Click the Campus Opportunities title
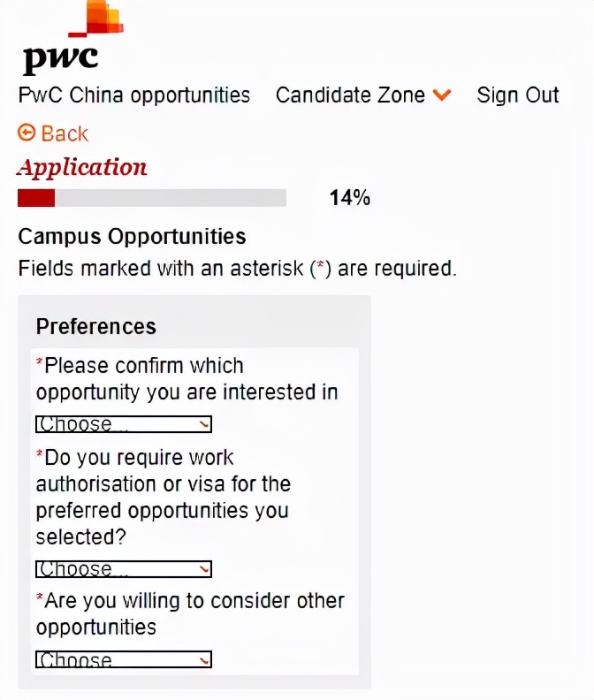 [x=132, y=237]
